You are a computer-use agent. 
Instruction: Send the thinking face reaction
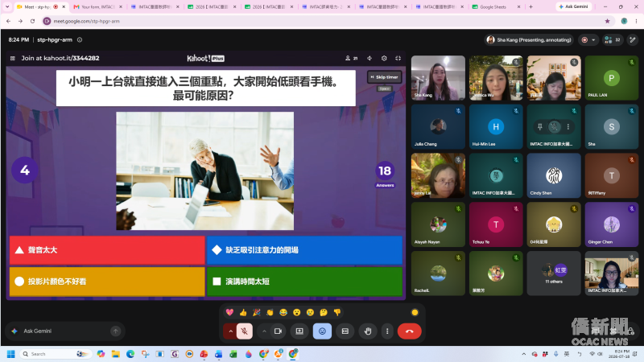(324, 312)
